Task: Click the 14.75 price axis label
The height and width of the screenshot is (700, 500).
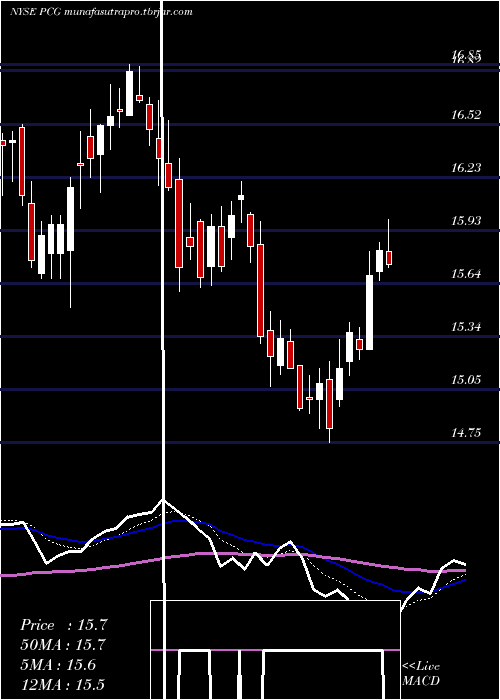Action: tap(466, 433)
